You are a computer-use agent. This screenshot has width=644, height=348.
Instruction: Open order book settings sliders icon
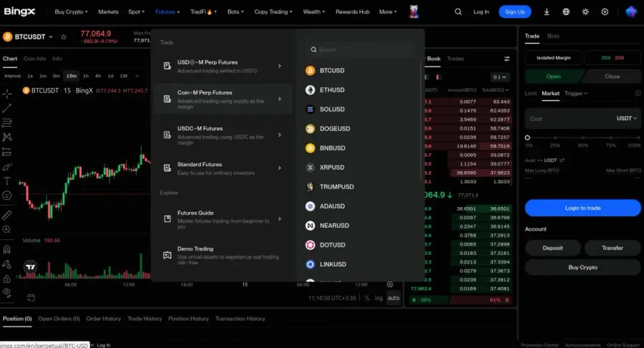pos(507,59)
